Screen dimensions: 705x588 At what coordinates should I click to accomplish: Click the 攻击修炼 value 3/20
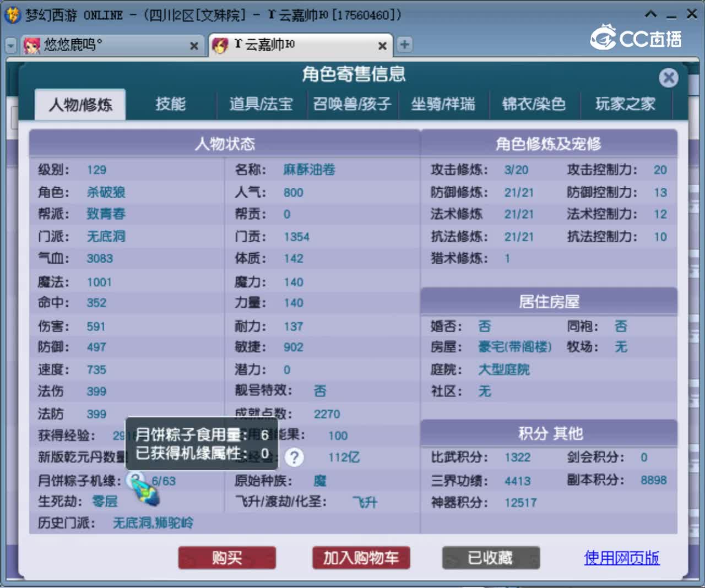[x=516, y=170]
